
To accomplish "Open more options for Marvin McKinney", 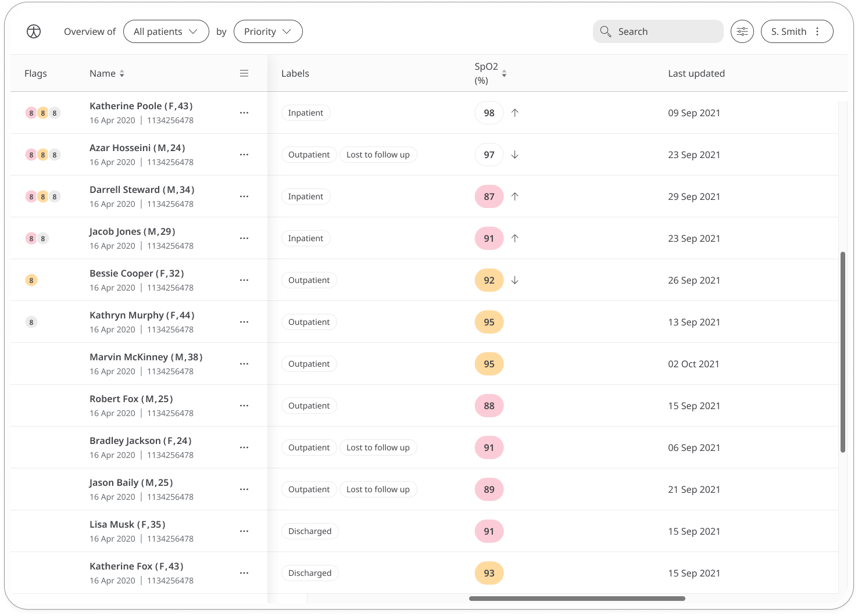I will point(244,364).
